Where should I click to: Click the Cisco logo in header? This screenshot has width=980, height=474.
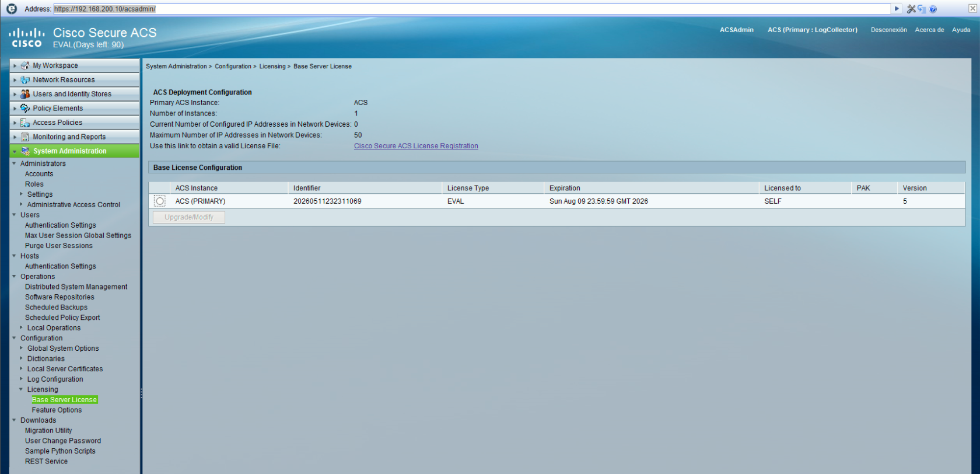coord(27,37)
